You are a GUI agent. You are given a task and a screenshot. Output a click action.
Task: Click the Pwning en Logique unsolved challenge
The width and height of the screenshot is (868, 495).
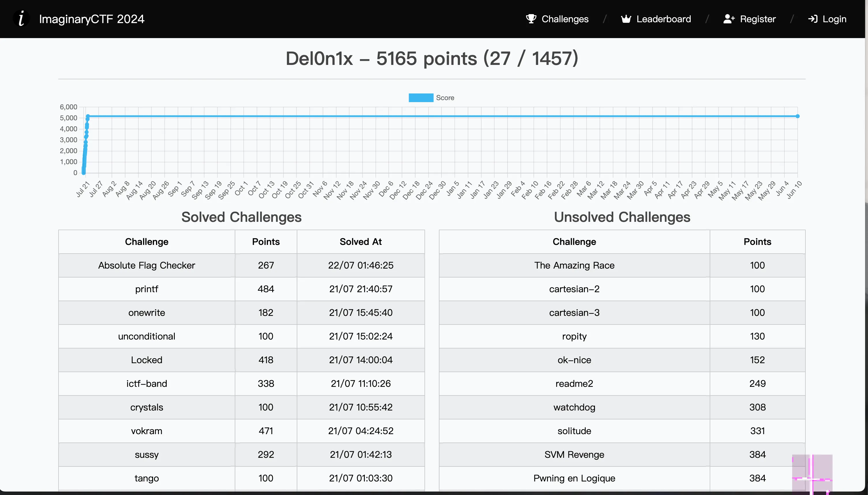(x=574, y=478)
